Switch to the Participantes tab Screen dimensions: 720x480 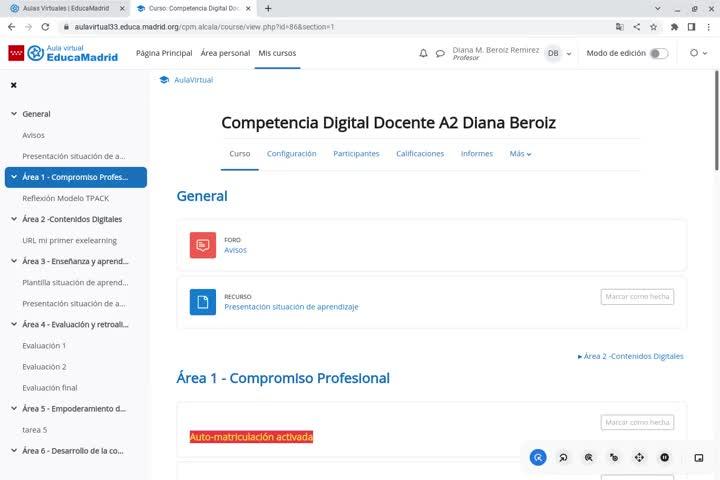pyautogui.click(x=356, y=153)
